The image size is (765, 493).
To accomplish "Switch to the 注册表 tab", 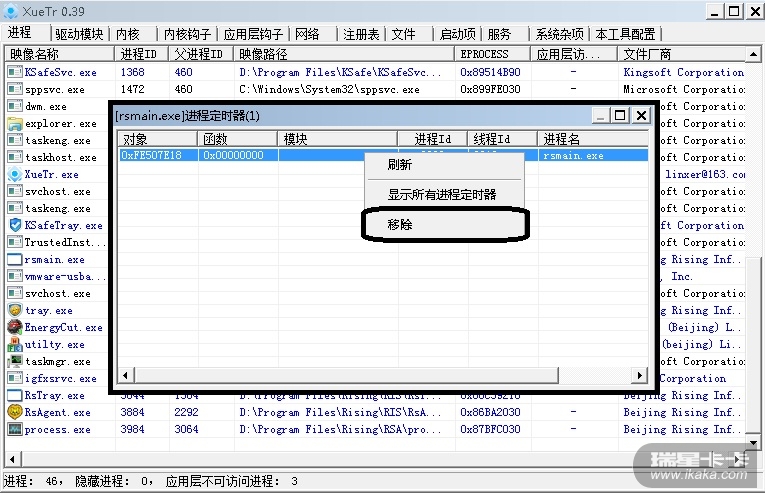I will pos(361,34).
